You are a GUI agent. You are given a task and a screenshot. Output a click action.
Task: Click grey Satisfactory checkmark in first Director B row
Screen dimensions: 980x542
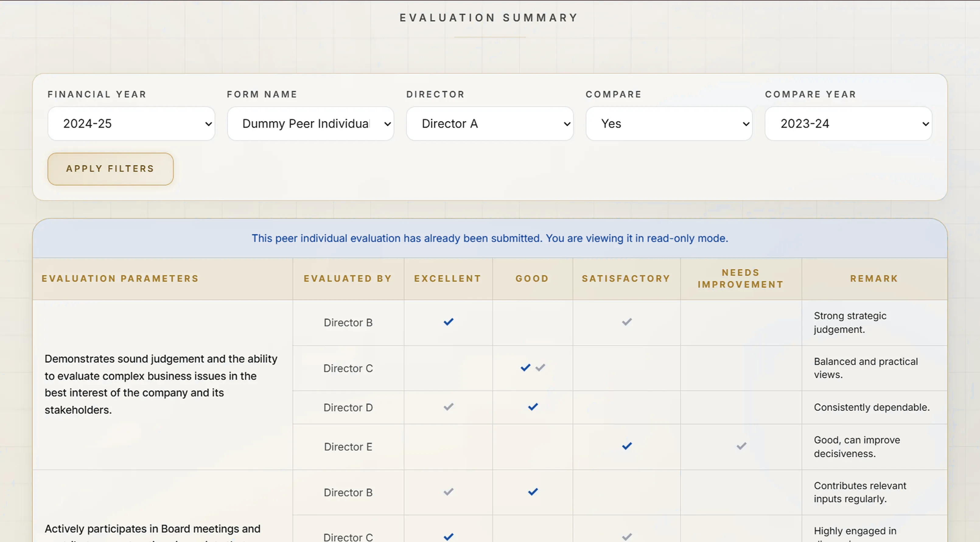click(627, 322)
